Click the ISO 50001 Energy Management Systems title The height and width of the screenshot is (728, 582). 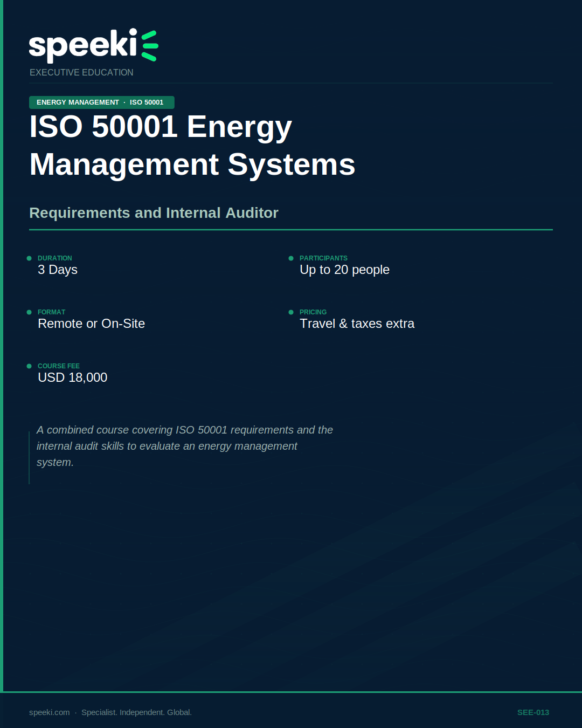tap(192, 147)
